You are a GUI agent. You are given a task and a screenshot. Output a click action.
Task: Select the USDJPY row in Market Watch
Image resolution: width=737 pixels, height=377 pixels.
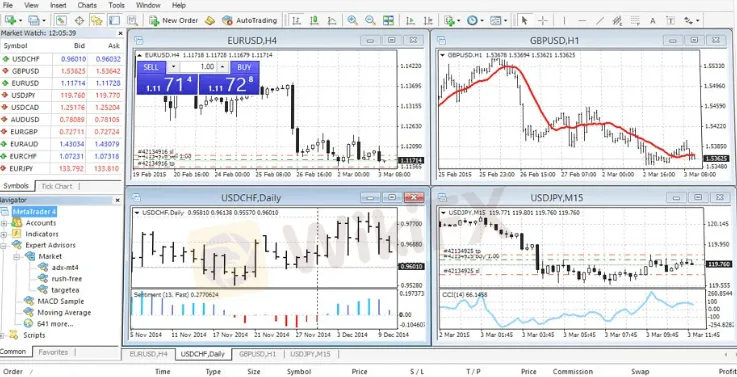pyautogui.click(x=61, y=95)
